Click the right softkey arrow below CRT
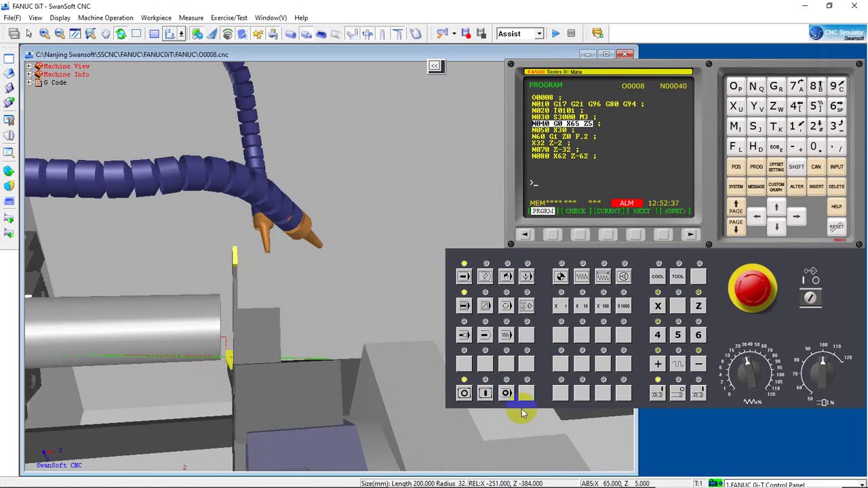Viewport: 868px width, 488px height. 690,235
